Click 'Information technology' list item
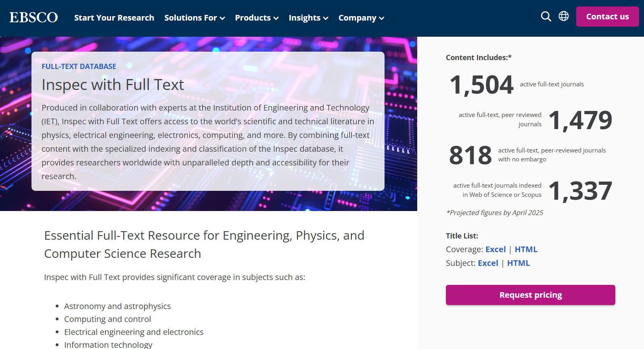 [108, 345]
